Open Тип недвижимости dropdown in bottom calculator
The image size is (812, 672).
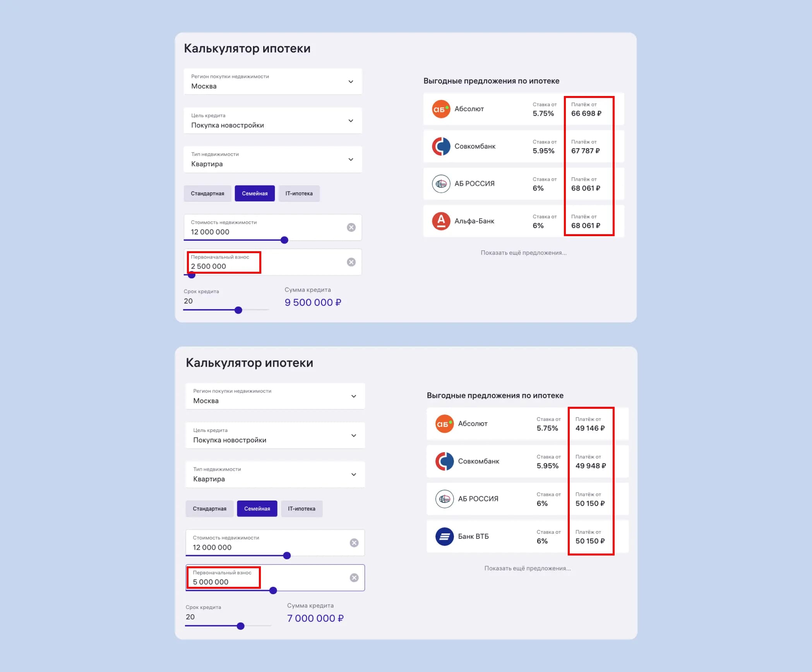coord(275,474)
